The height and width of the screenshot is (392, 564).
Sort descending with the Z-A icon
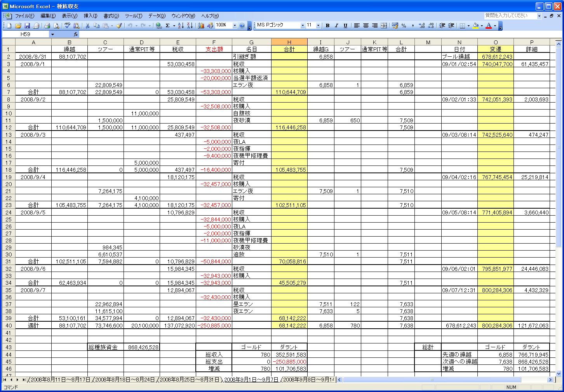[x=190, y=26]
